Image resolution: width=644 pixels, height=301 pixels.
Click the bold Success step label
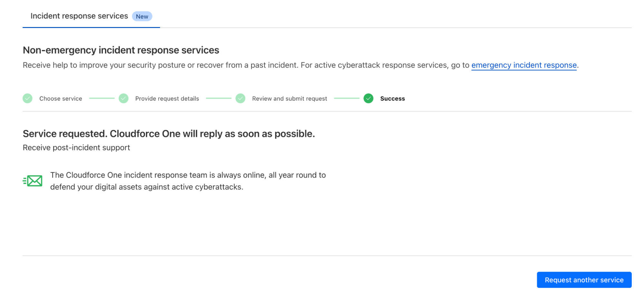click(392, 99)
